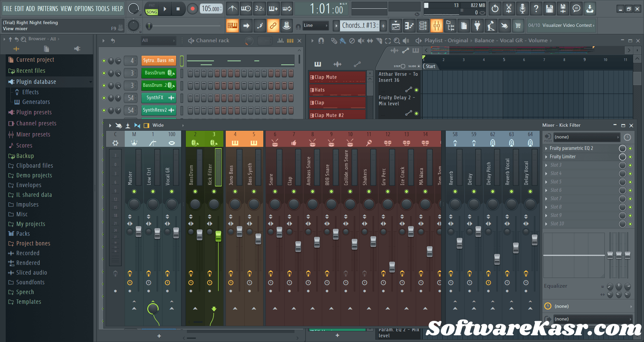
Task: Select the Clap Mute pattern in picker
Action: point(337,77)
